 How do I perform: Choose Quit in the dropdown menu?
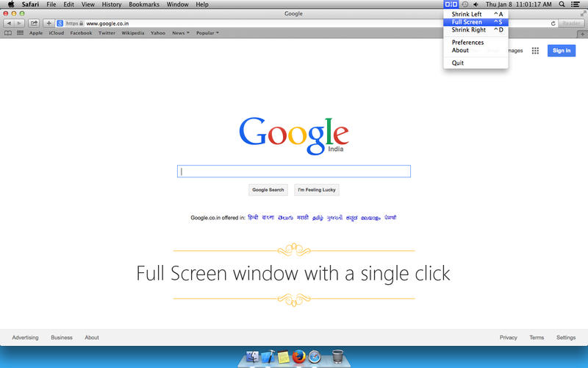(x=476, y=63)
